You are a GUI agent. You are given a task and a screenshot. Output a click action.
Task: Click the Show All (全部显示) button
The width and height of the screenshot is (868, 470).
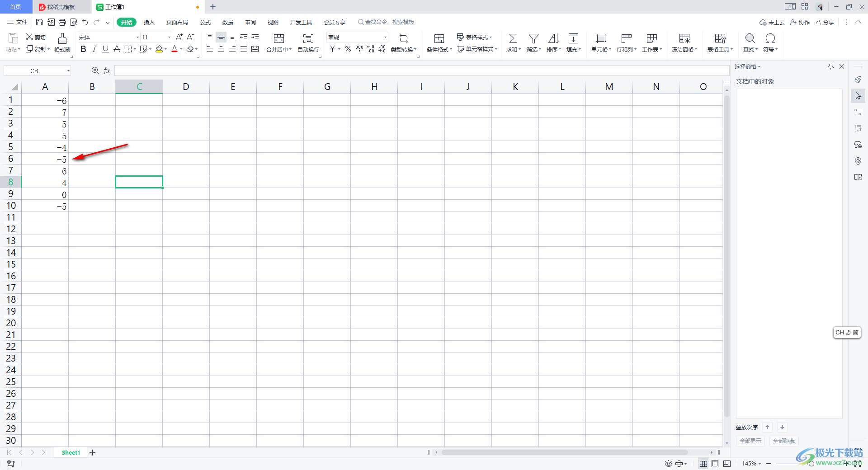(750, 441)
